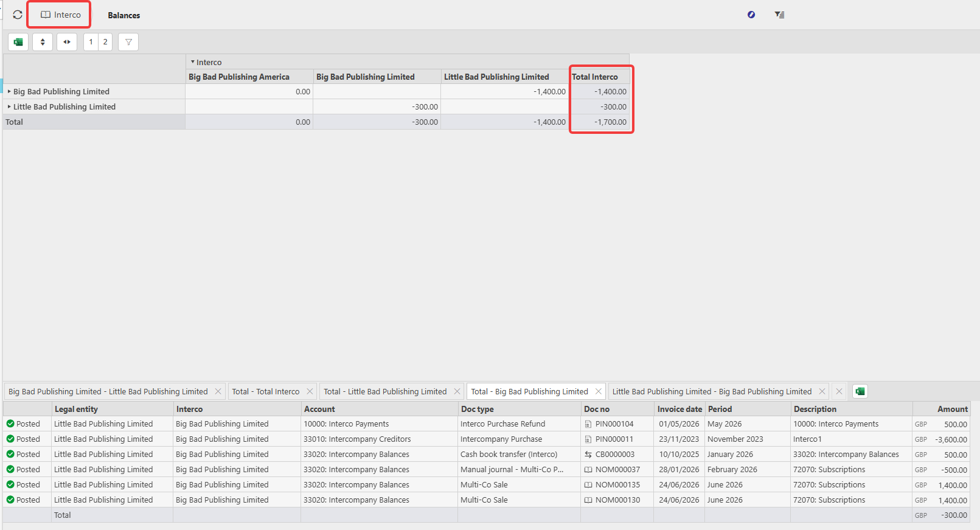The image size is (980, 530).
Task: Select the Total - Total Interco tab
Action: (x=266, y=391)
